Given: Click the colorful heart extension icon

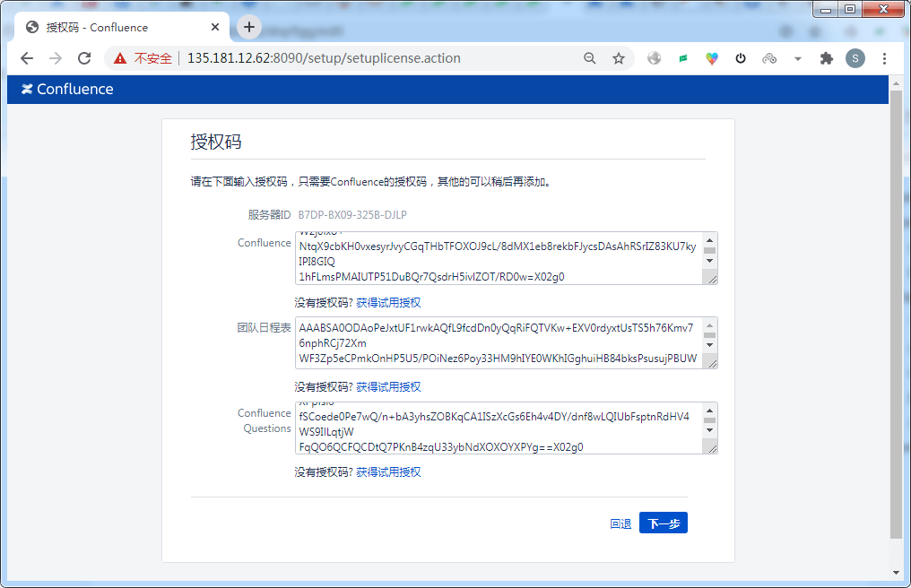Looking at the screenshot, I should [x=712, y=58].
